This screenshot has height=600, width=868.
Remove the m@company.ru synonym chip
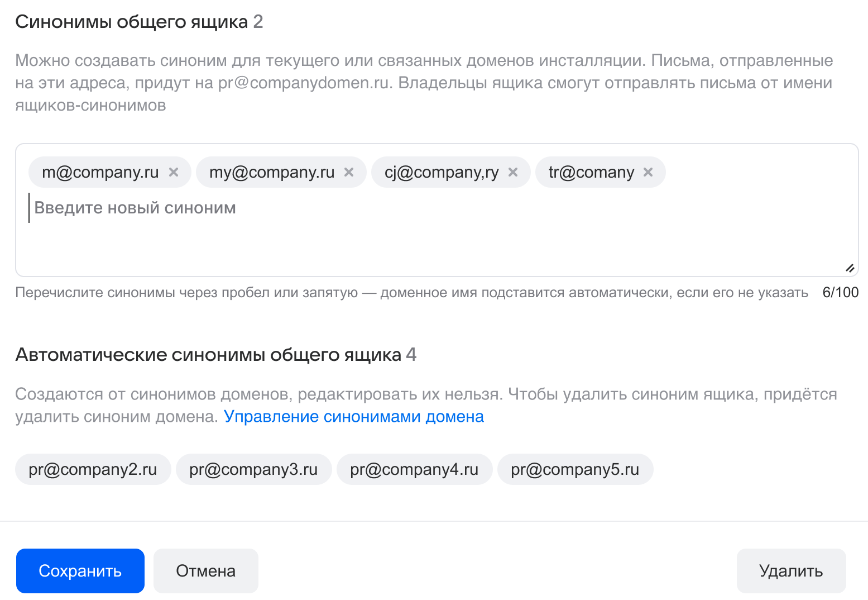pyautogui.click(x=174, y=172)
